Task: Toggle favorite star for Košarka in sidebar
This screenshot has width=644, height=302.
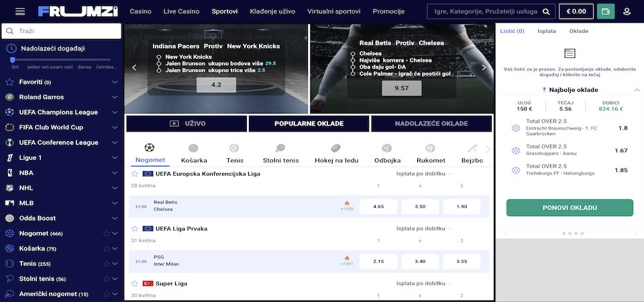Action: tap(107, 248)
